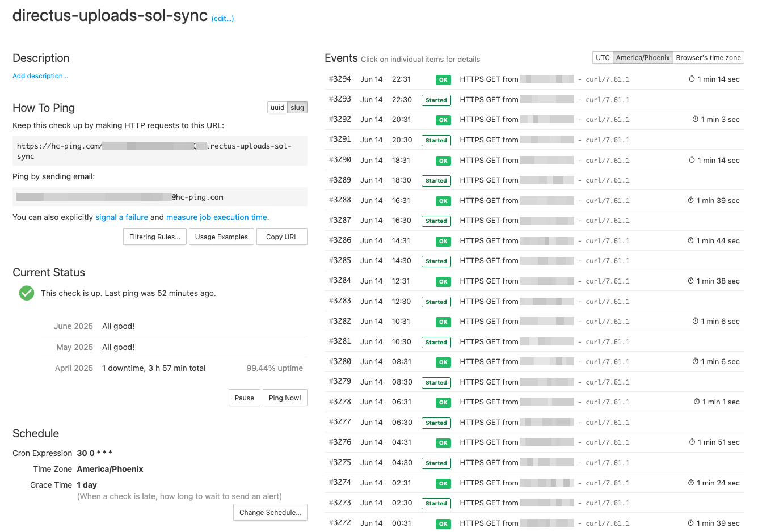Click the OK badge on event #3294
758x532 pixels.
(443, 80)
